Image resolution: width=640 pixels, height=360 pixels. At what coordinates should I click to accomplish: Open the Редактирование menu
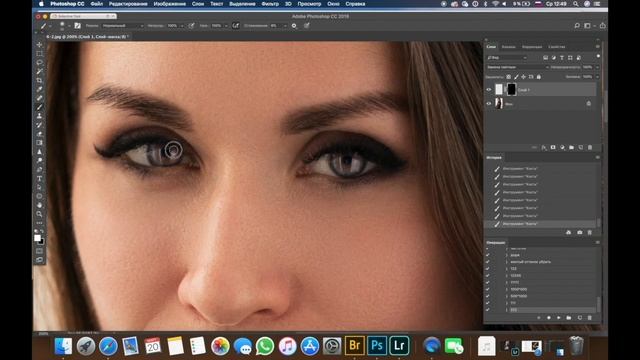[128, 4]
